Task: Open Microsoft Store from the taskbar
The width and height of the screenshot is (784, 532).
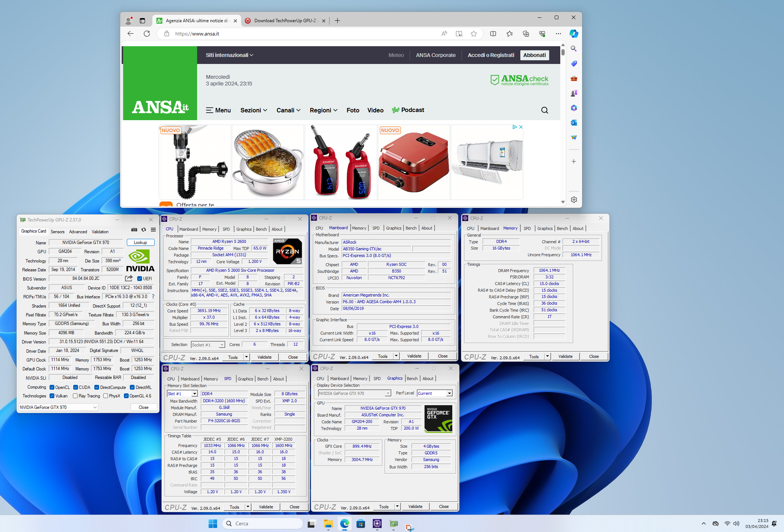Action: (x=361, y=523)
